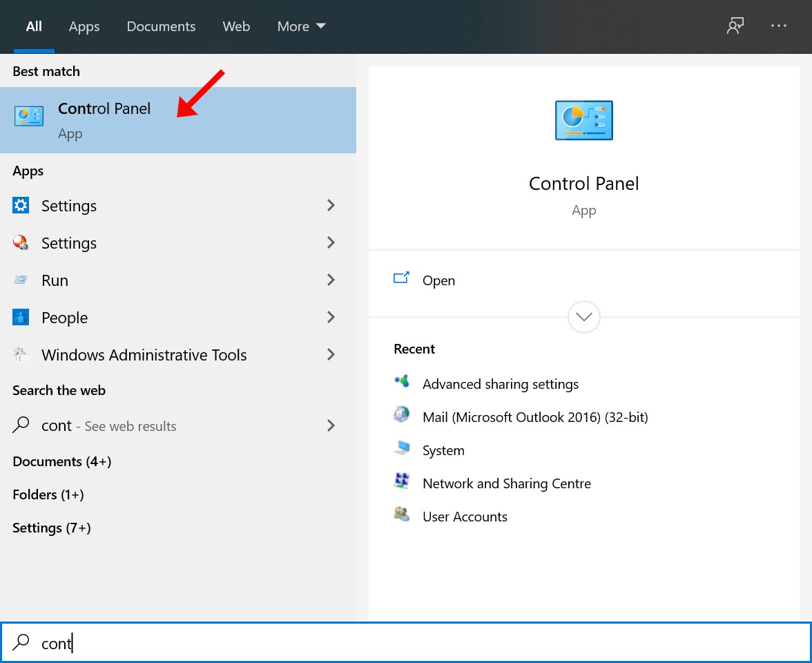The image size is (812, 663).
Task: Open Advanced sharing settings from Recent
Action: coord(500,384)
